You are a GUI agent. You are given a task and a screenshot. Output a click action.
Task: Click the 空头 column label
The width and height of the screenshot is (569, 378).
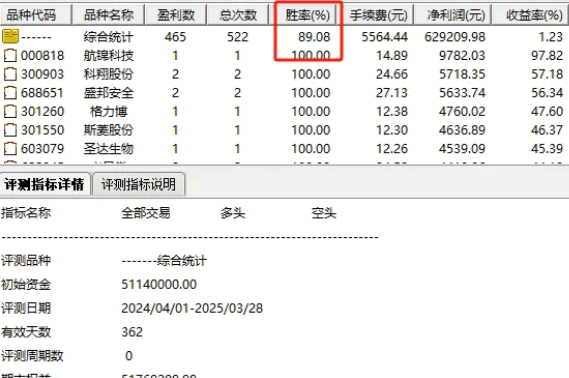click(x=324, y=213)
